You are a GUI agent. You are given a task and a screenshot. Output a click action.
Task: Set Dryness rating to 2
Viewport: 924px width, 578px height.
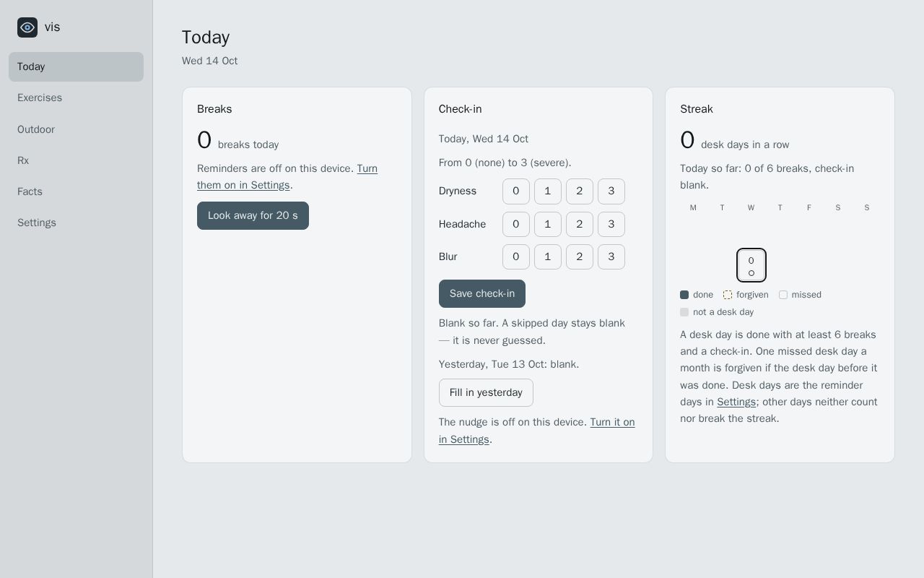pos(580,191)
